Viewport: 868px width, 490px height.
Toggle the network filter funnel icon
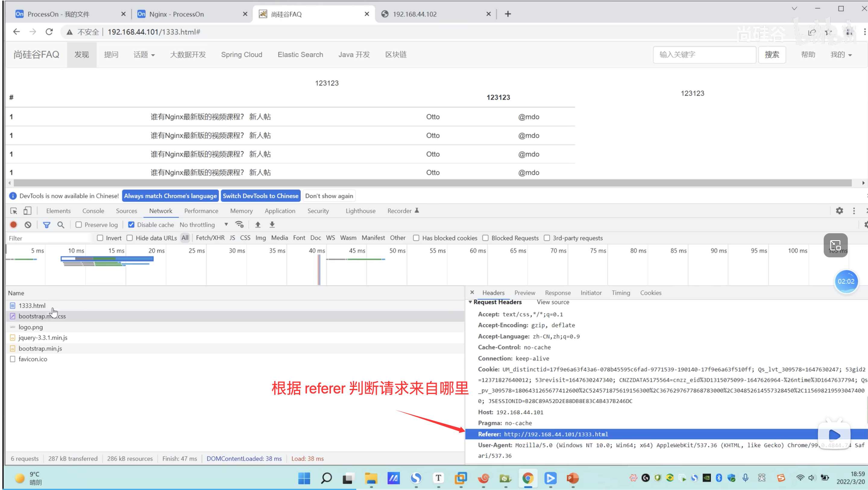pyautogui.click(x=46, y=224)
